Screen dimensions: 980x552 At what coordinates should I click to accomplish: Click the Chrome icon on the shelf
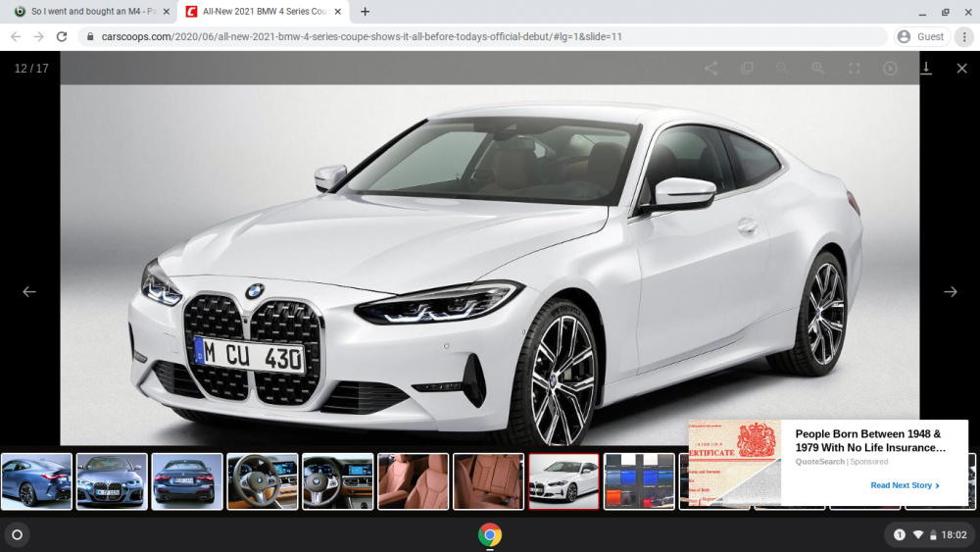(x=489, y=534)
